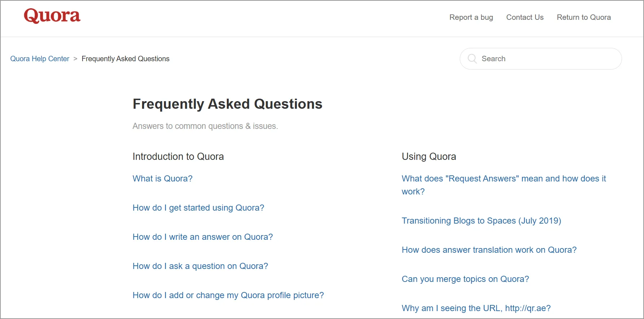This screenshot has width=644, height=319.
Task: Open 'How do I ask a question on Quora?'
Action: click(x=200, y=266)
